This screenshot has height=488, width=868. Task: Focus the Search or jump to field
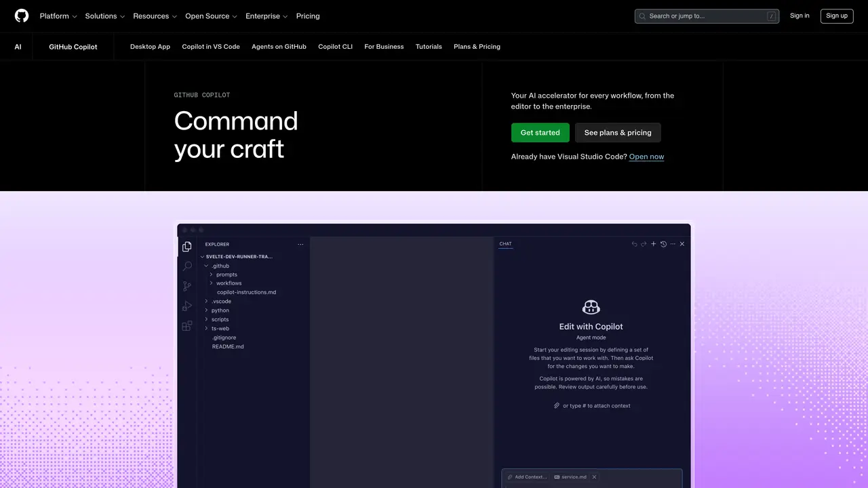(x=707, y=16)
